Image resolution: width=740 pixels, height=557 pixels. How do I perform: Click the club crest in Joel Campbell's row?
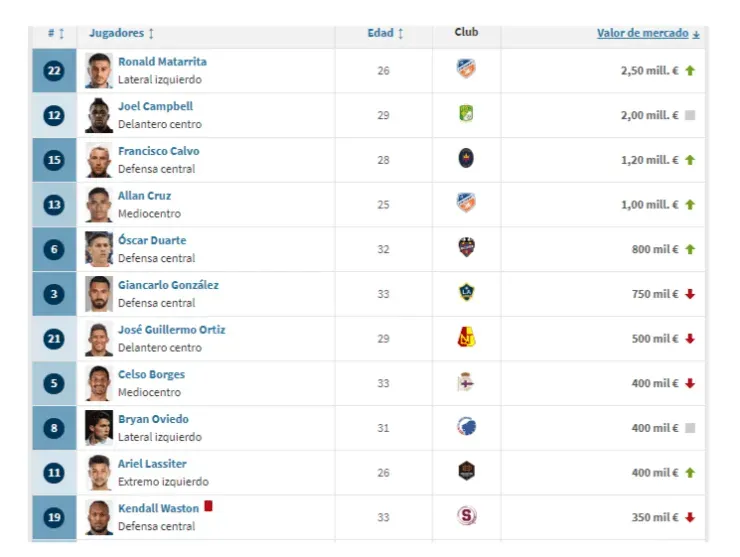[465, 115]
